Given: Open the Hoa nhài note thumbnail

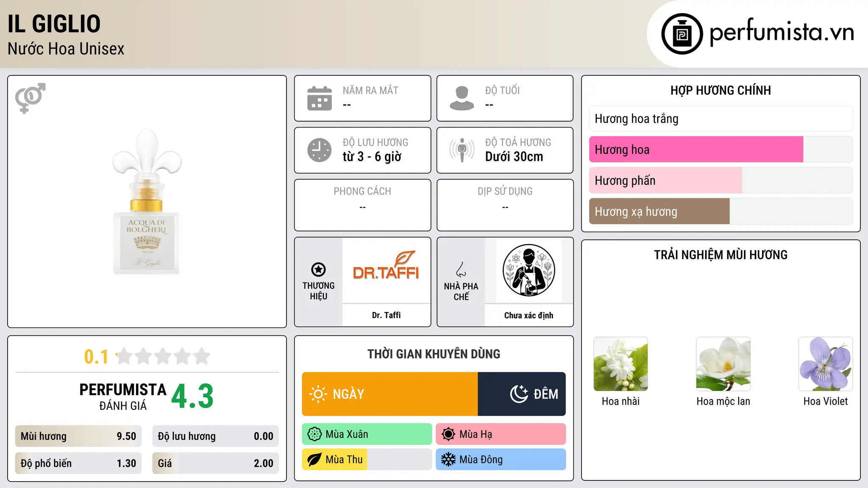Looking at the screenshot, I should pyautogui.click(x=620, y=364).
